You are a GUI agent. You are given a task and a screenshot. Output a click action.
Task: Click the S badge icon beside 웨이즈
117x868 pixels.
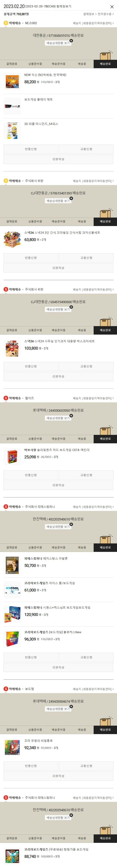coord(6,398)
